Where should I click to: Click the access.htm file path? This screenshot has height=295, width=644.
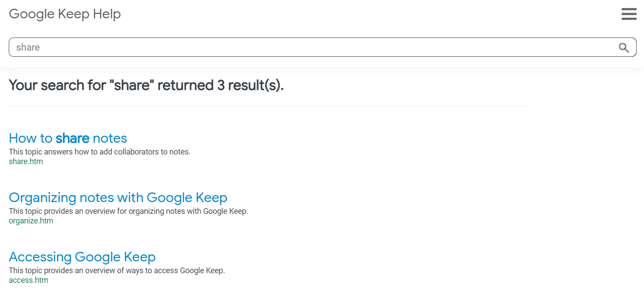click(28, 280)
